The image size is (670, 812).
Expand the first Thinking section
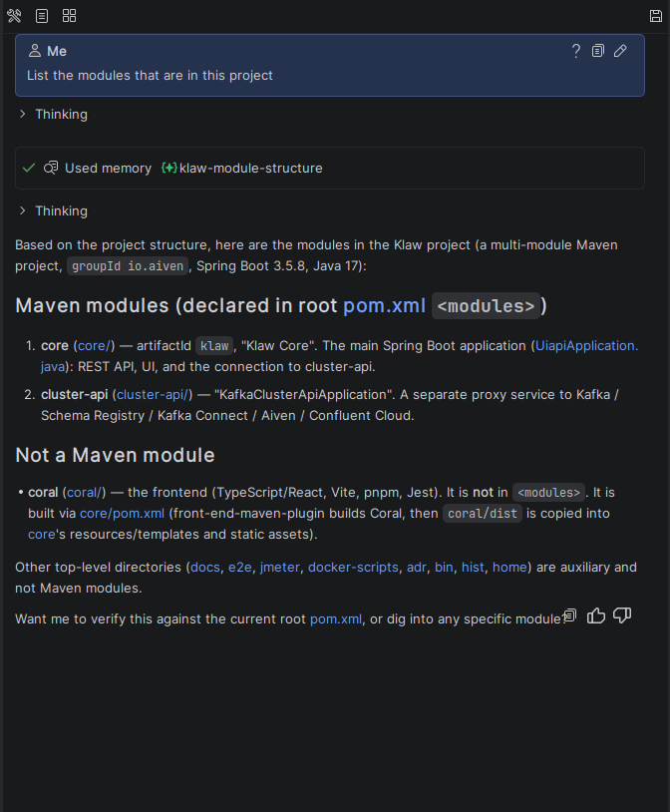tap(53, 114)
